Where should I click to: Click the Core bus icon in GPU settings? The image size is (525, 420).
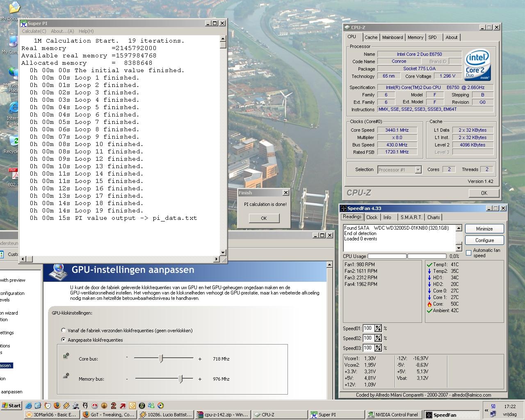pos(66,356)
